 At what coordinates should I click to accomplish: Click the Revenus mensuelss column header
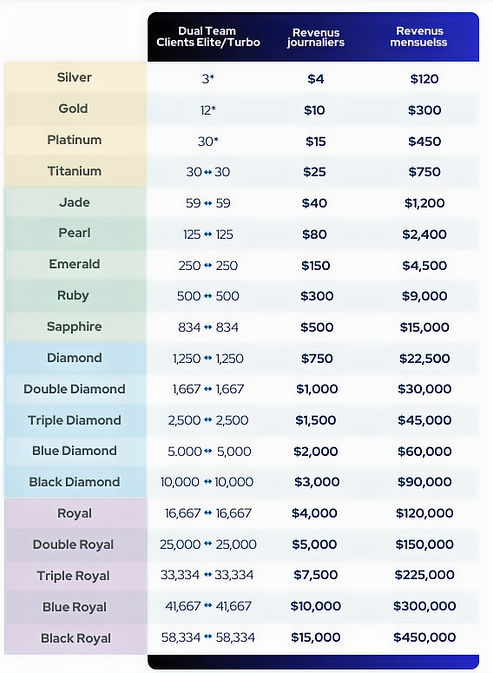point(419,37)
